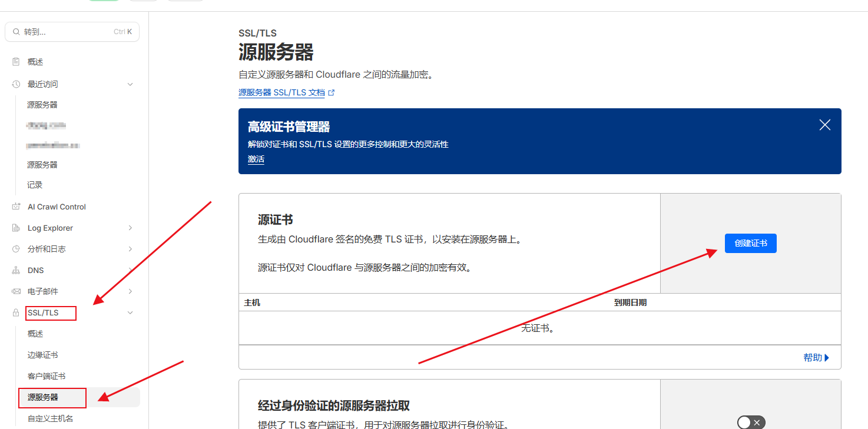Click the SSL/TLS lock icon

16,312
